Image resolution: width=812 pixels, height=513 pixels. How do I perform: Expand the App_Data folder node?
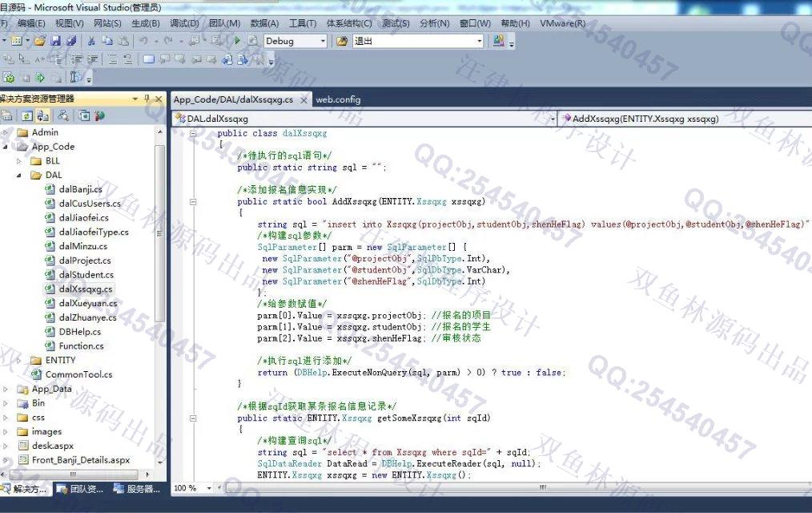pos(6,389)
